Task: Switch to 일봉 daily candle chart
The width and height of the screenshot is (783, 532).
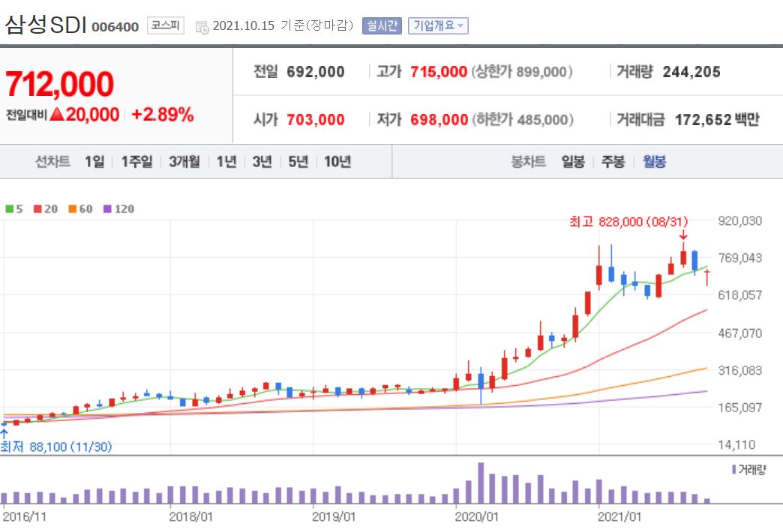Action: (x=573, y=162)
